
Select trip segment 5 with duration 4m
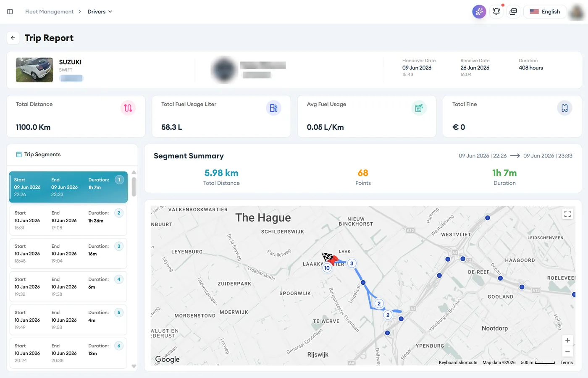[68, 320]
